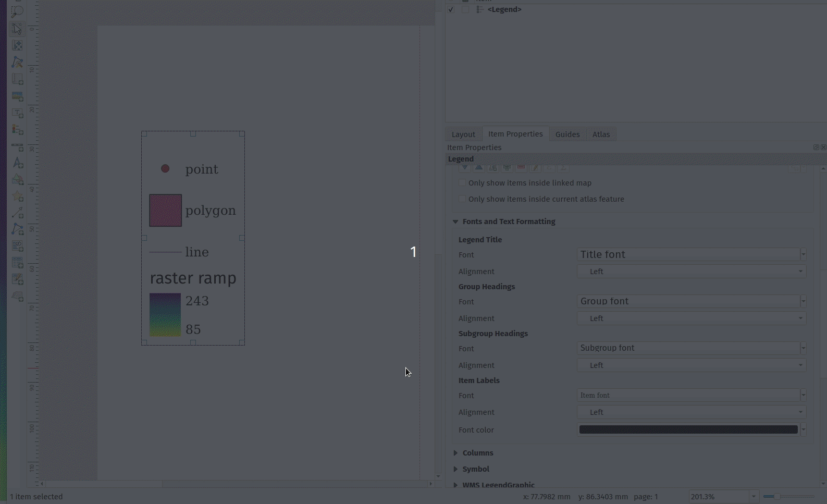
Task: Open the Legend Title alignment dropdown
Action: (691, 272)
